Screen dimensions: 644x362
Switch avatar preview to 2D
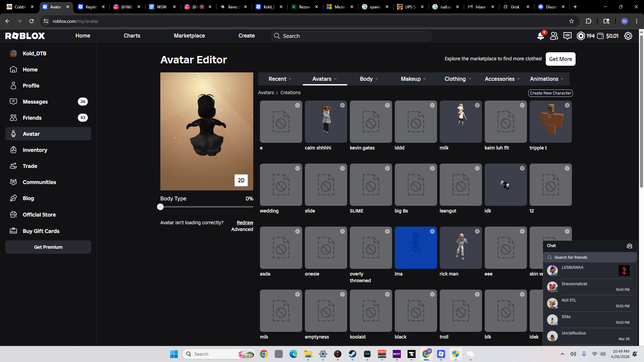(241, 180)
